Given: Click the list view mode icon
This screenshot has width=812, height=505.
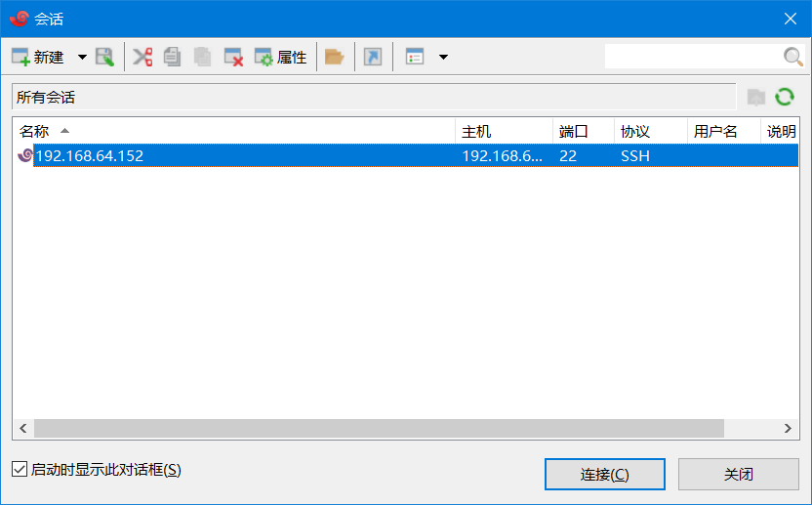Looking at the screenshot, I should point(415,57).
